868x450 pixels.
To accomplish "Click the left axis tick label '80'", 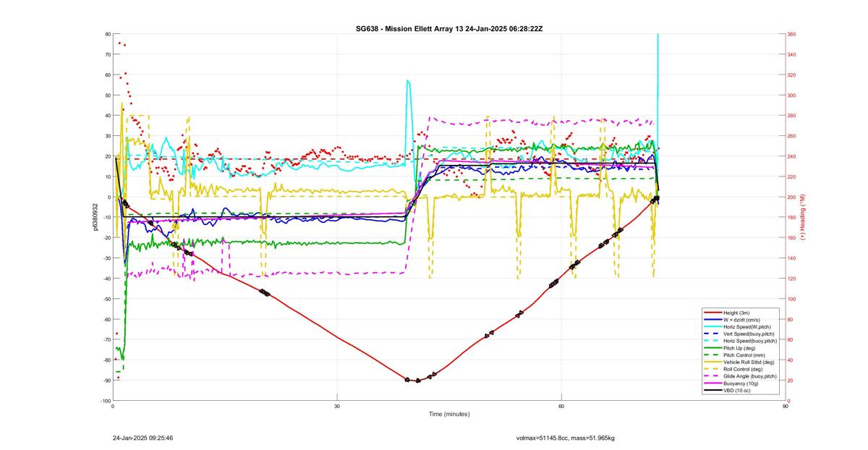I will pos(108,34).
